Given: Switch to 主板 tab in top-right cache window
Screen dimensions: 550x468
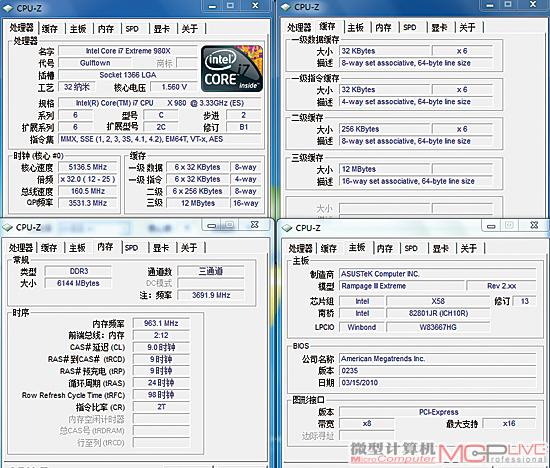Looking at the screenshot, I should tap(356, 27).
